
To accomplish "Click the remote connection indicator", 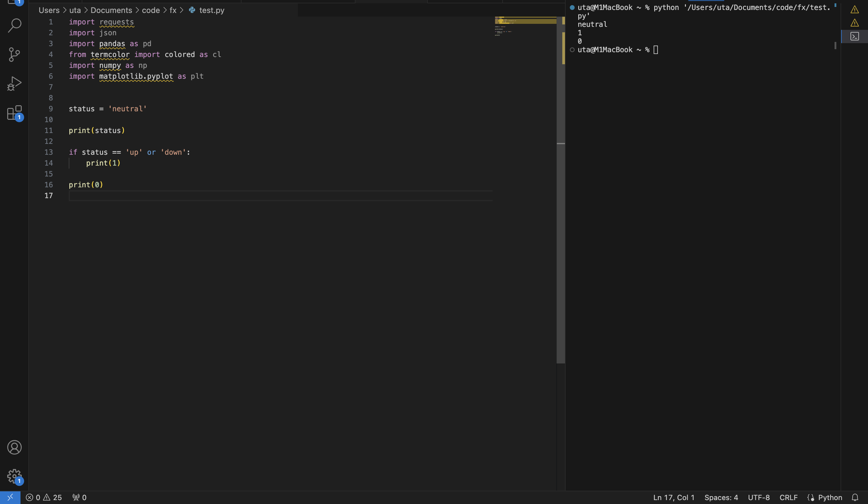I will [x=10, y=497].
